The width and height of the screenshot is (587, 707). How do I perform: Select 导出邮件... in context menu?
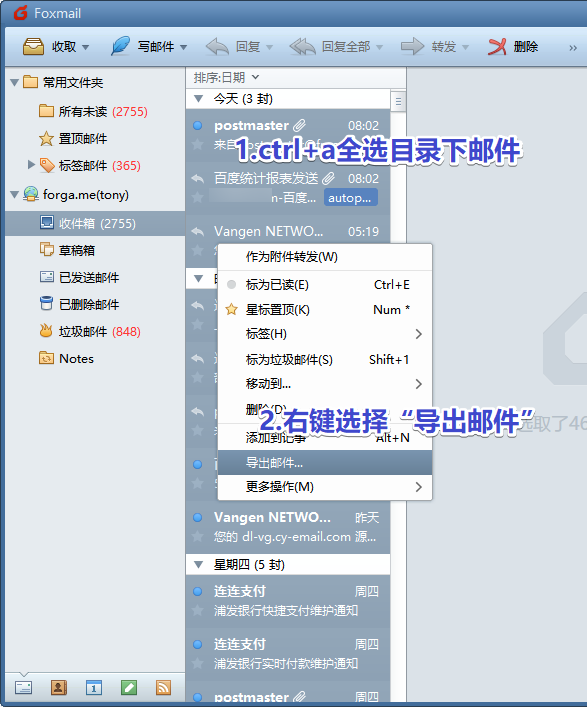pos(325,463)
